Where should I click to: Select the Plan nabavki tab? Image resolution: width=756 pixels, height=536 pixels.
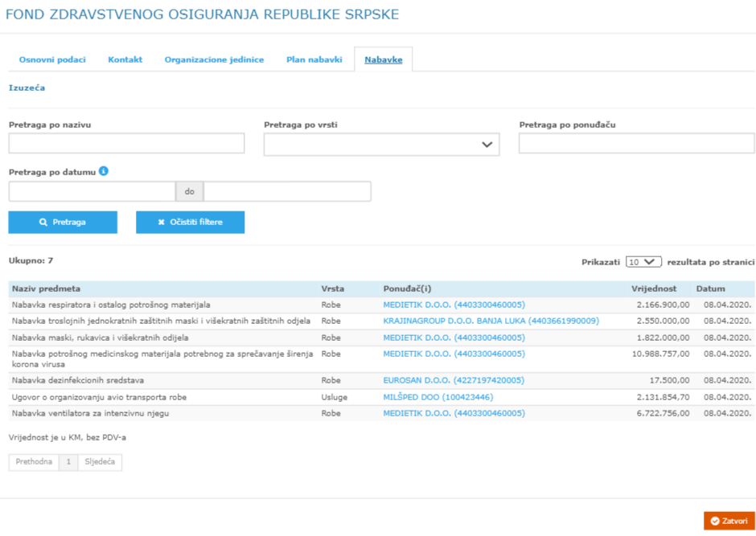314,60
